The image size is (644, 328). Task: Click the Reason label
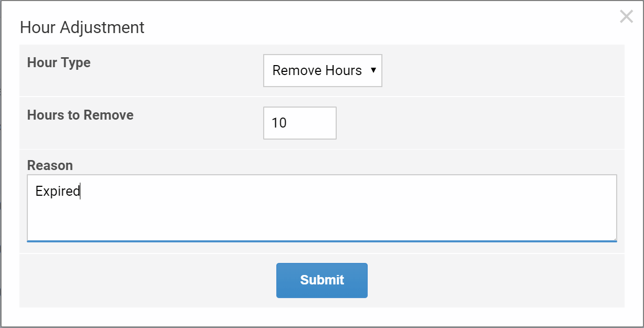coord(50,165)
